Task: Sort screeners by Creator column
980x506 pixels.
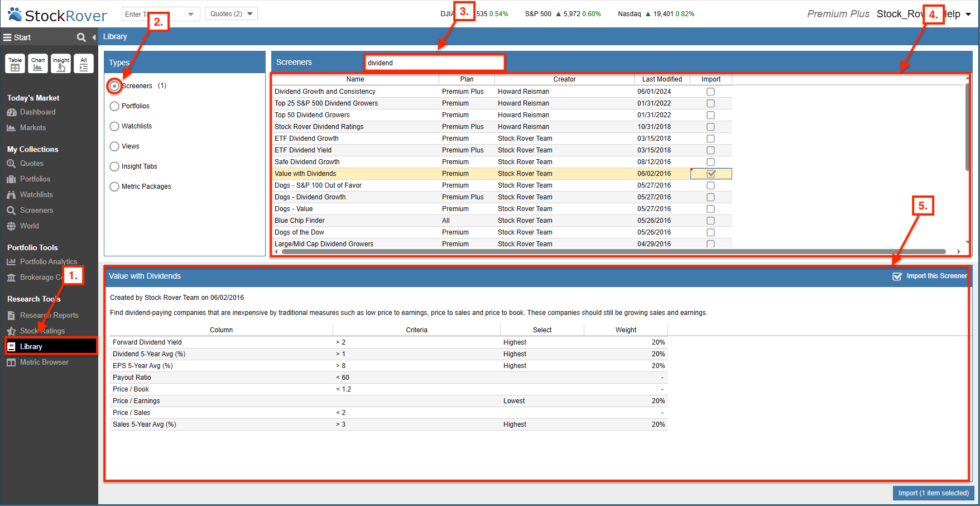Action: [x=564, y=79]
